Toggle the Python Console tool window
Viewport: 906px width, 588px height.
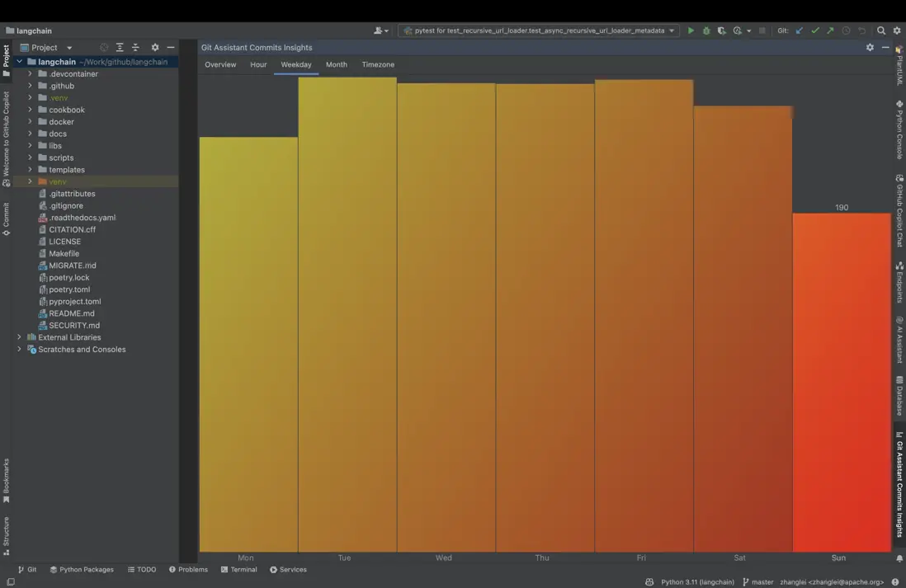point(899,129)
